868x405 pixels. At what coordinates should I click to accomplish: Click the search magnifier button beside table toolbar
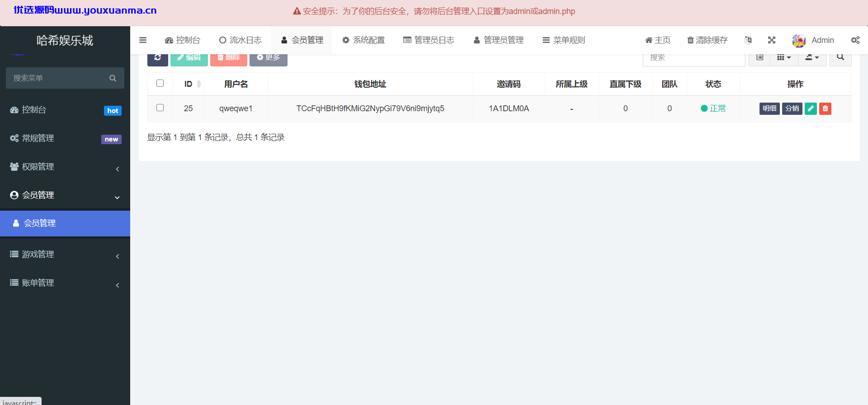click(x=840, y=59)
